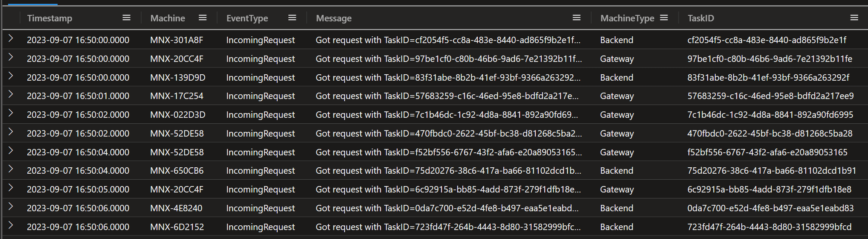Screen dimensions: 868x239
Task: Open the MachineType column menu icon
Action: (x=664, y=18)
